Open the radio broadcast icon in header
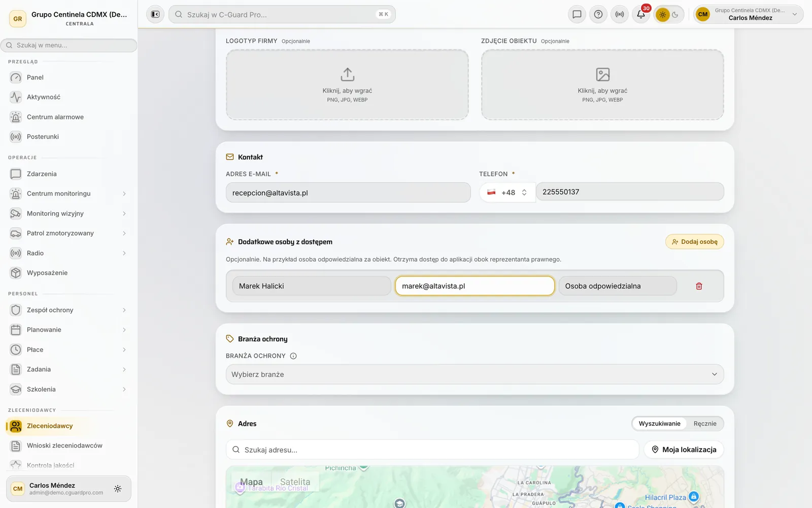812x508 pixels. point(620,14)
